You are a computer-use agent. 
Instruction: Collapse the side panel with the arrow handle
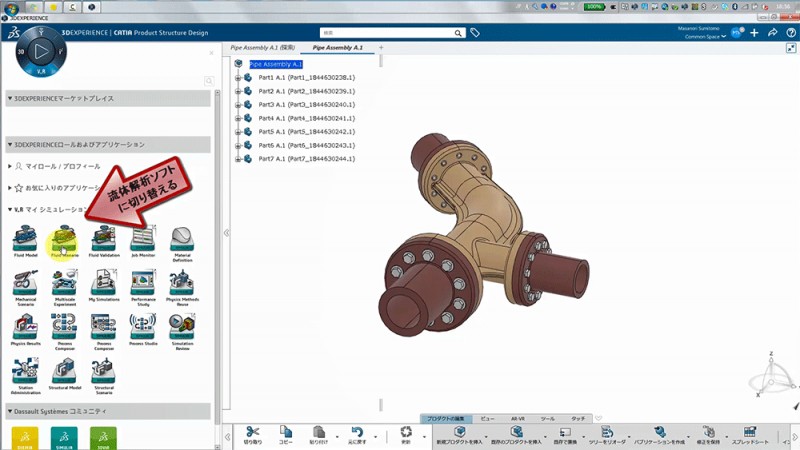(227, 233)
